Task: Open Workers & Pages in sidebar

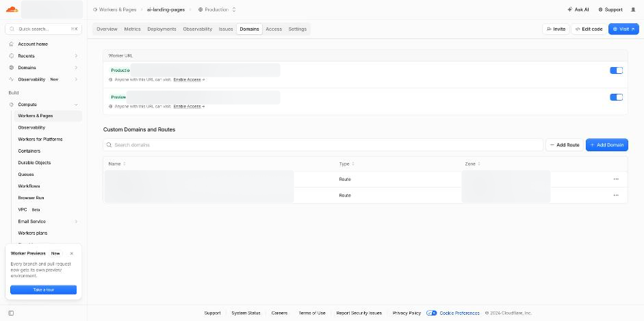Action: tap(48, 116)
